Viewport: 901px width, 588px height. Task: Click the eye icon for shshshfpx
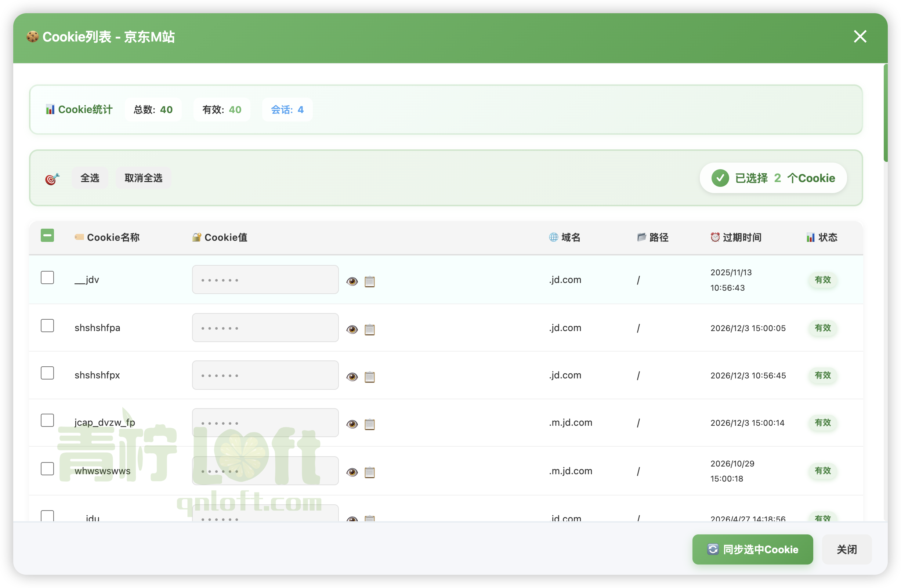[x=352, y=377]
